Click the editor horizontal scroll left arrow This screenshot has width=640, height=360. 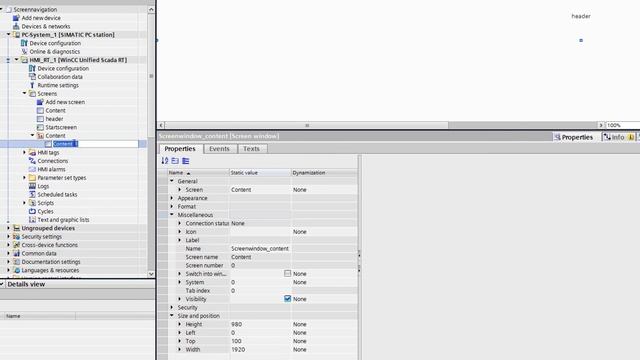(161, 125)
